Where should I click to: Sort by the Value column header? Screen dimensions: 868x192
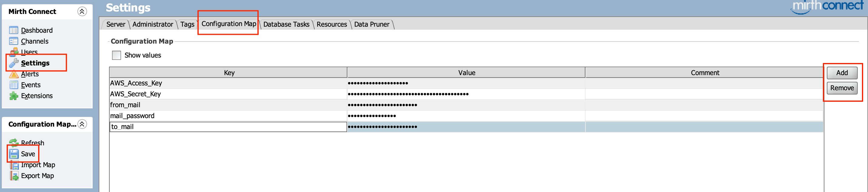click(x=466, y=73)
